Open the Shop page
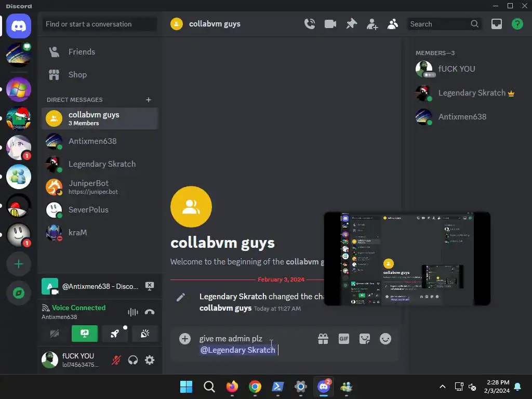The image size is (532, 399). click(x=100, y=75)
